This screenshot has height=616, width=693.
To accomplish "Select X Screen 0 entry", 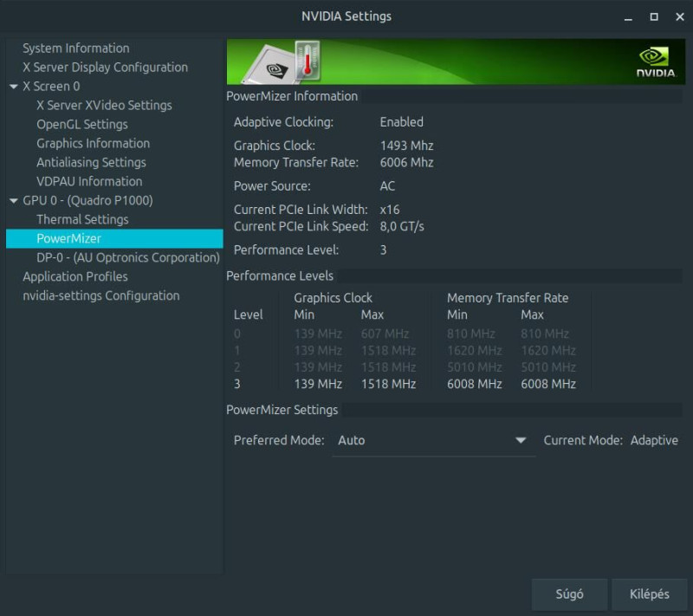I will tap(51, 86).
